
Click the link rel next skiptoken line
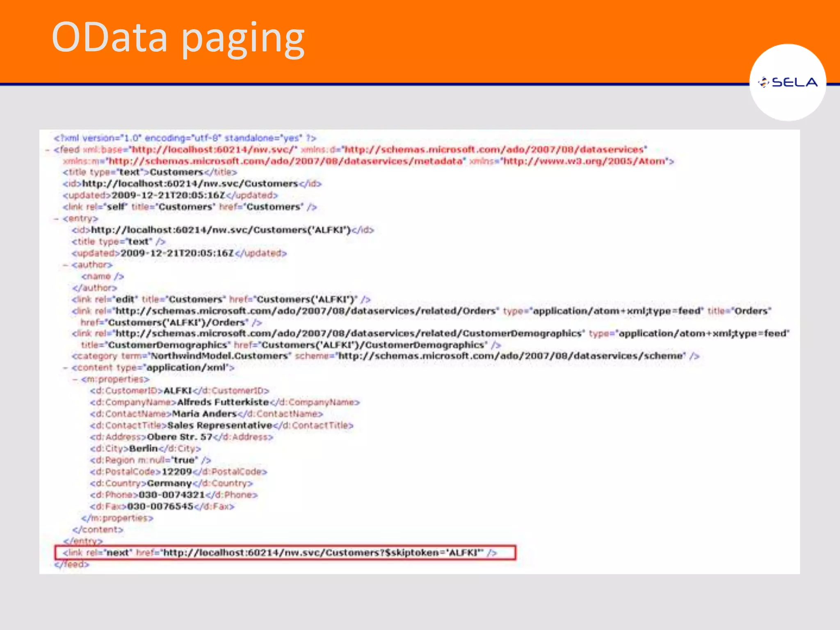click(280, 553)
